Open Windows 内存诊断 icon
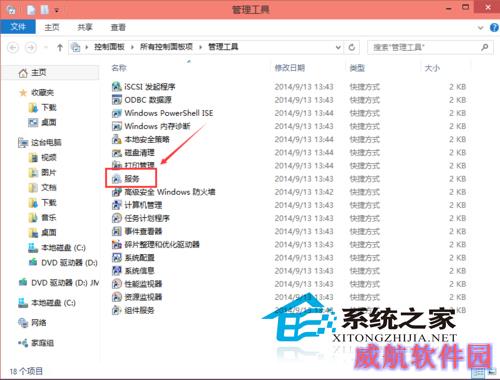This screenshot has width=500, height=380. coord(116,126)
